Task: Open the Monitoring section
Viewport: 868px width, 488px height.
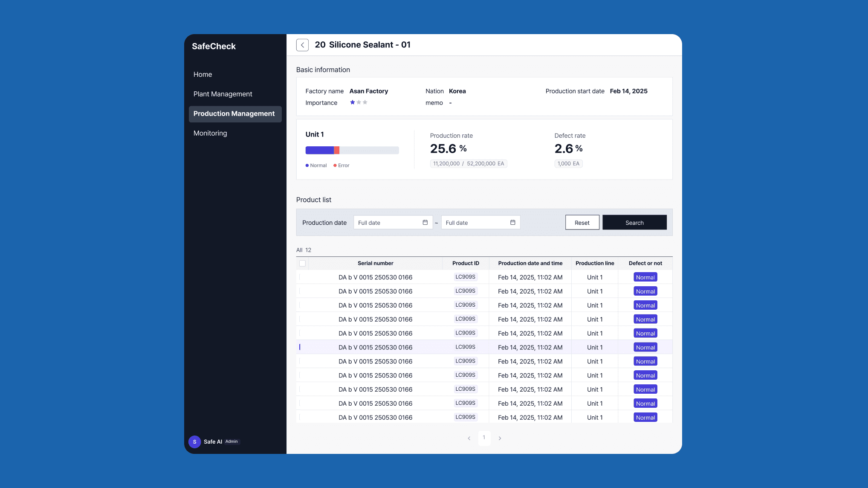Action: tap(210, 133)
